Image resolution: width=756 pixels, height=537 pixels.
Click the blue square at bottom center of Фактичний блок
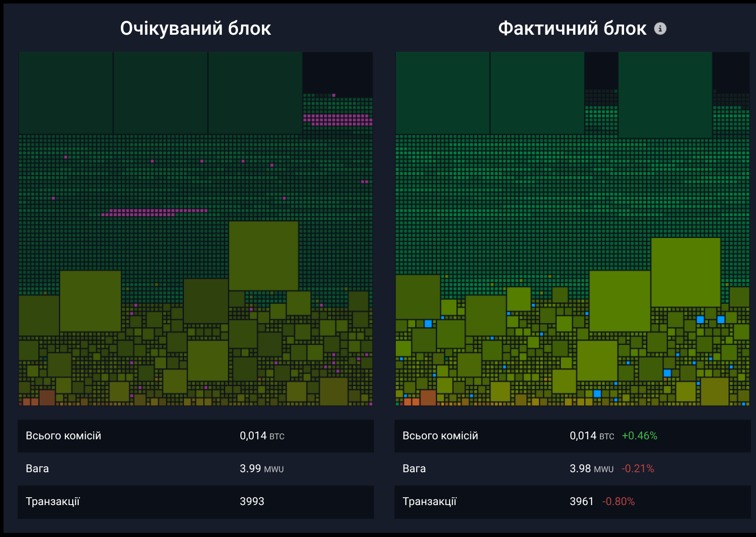click(x=597, y=394)
